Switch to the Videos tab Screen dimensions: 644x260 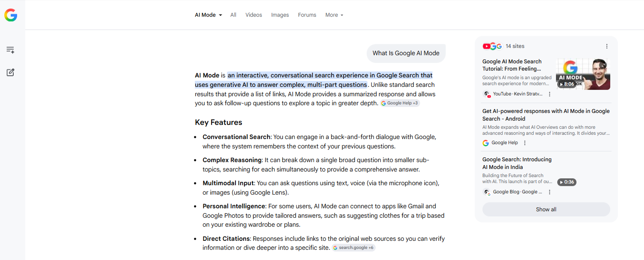(254, 15)
